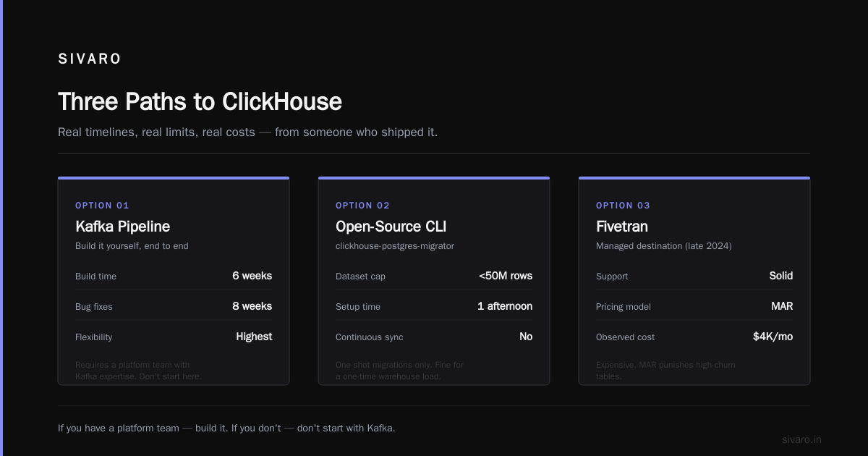This screenshot has width=868, height=456.
Task: Select the 8 weeks value
Action: pos(252,306)
